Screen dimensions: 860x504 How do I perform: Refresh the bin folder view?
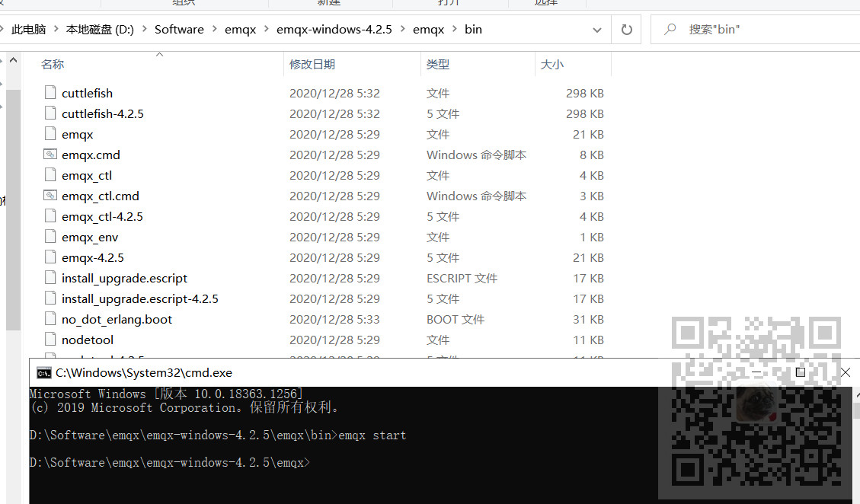(626, 30)
